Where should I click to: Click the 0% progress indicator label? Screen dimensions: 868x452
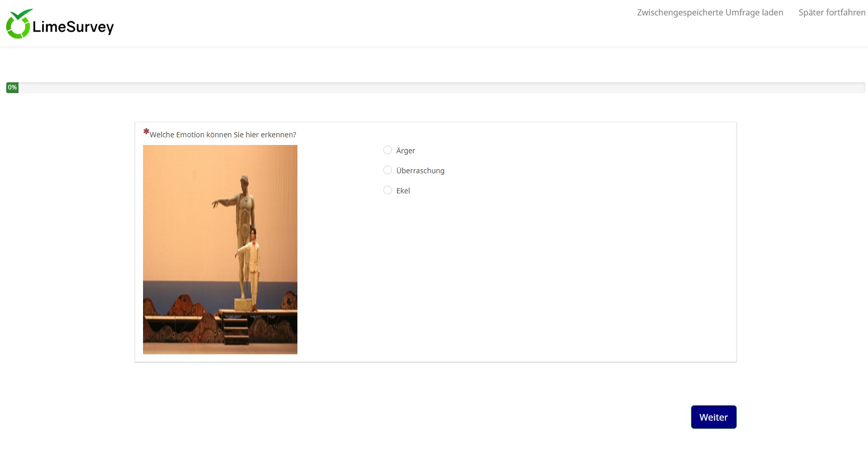coord(12,87)
